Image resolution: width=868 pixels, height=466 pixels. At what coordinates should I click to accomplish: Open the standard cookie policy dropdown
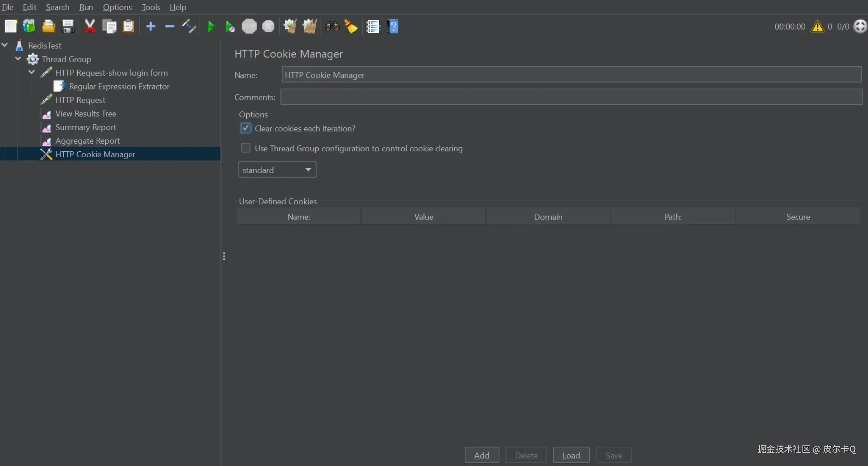pyautogui.click(x=277, y=170)
